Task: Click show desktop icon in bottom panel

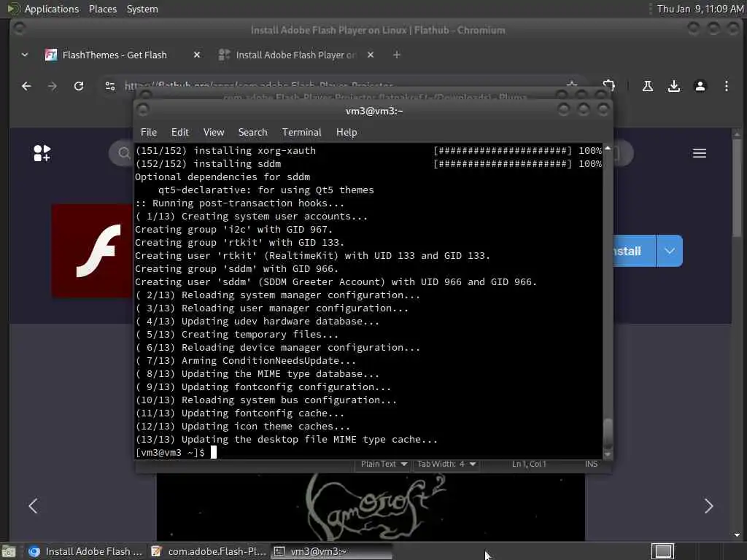Action: click(9, 551)
